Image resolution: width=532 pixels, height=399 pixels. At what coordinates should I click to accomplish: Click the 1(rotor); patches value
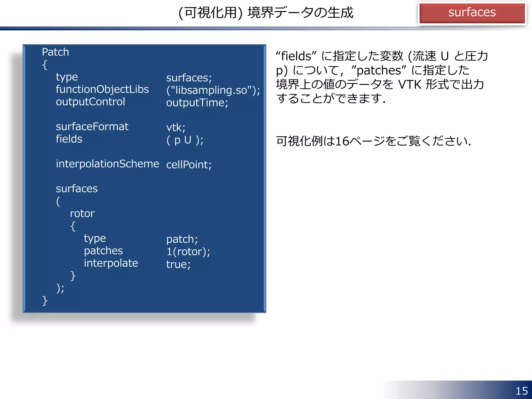click(x=188, y=252)
